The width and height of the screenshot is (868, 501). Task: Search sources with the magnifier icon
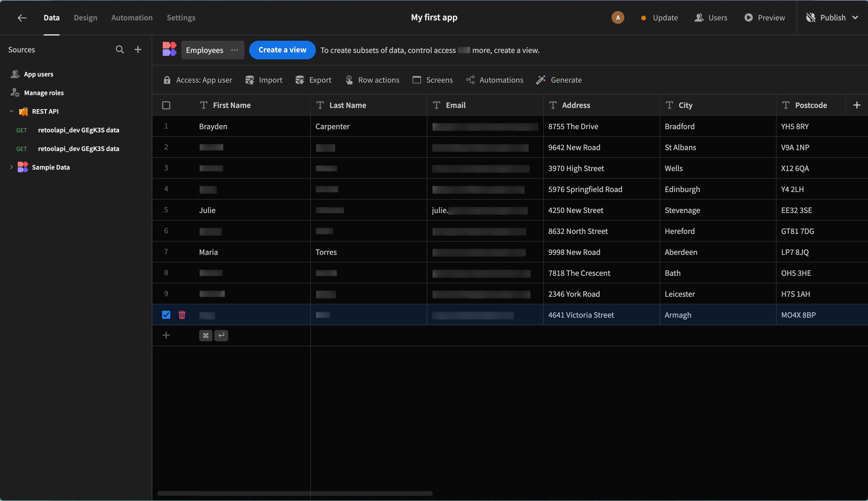tap(119, 49)
